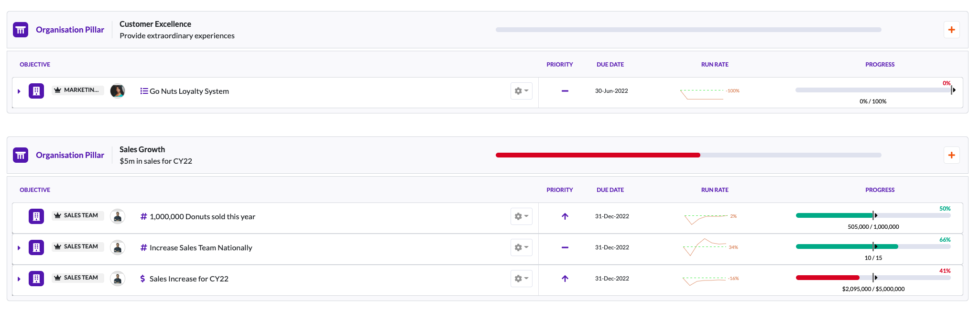Add an objective to Sales Growth pillar

(x=951, y=155)
